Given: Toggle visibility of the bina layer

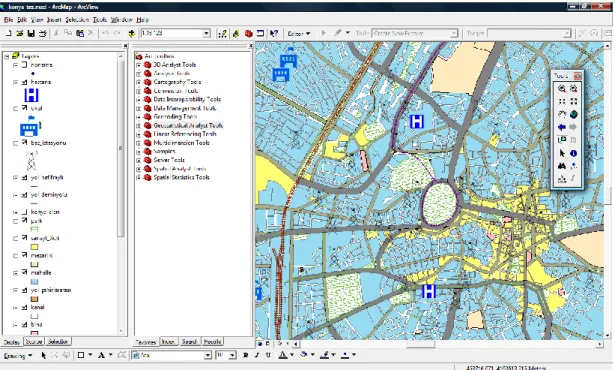Looking at the screenshot, I should tap(24, 324).
